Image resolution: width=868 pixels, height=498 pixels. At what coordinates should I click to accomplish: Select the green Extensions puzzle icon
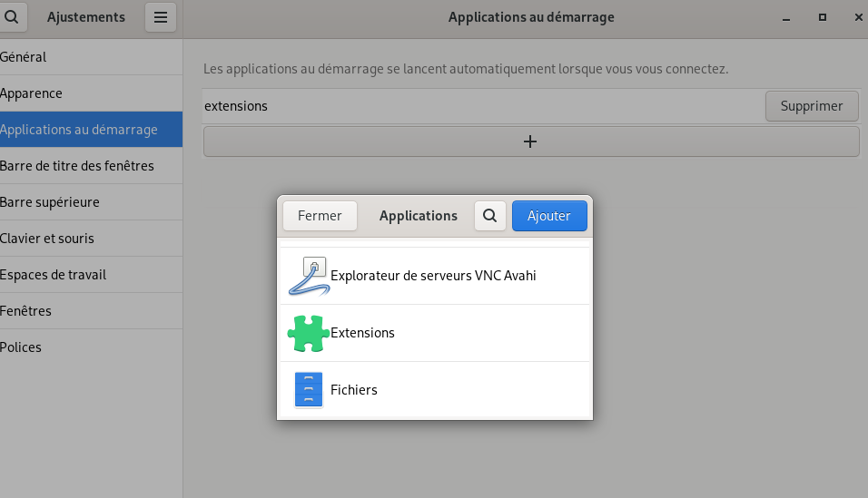309,333
